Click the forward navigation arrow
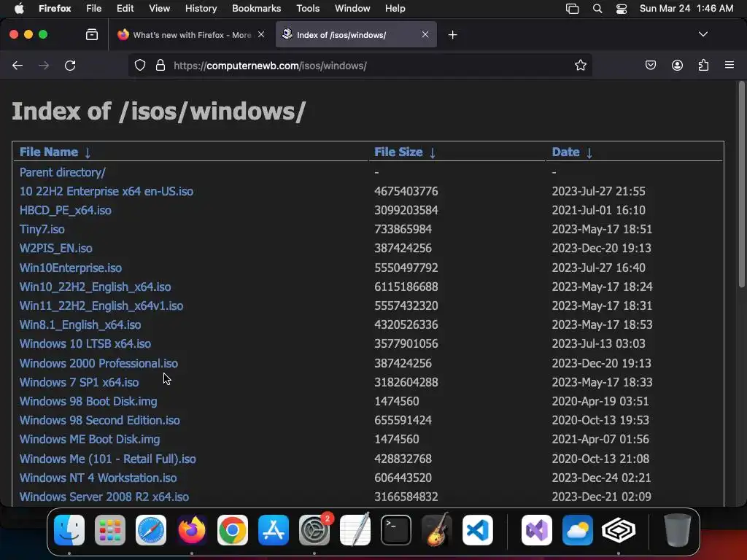The height and width of the screenshot is (560, 747). [44, 65]
